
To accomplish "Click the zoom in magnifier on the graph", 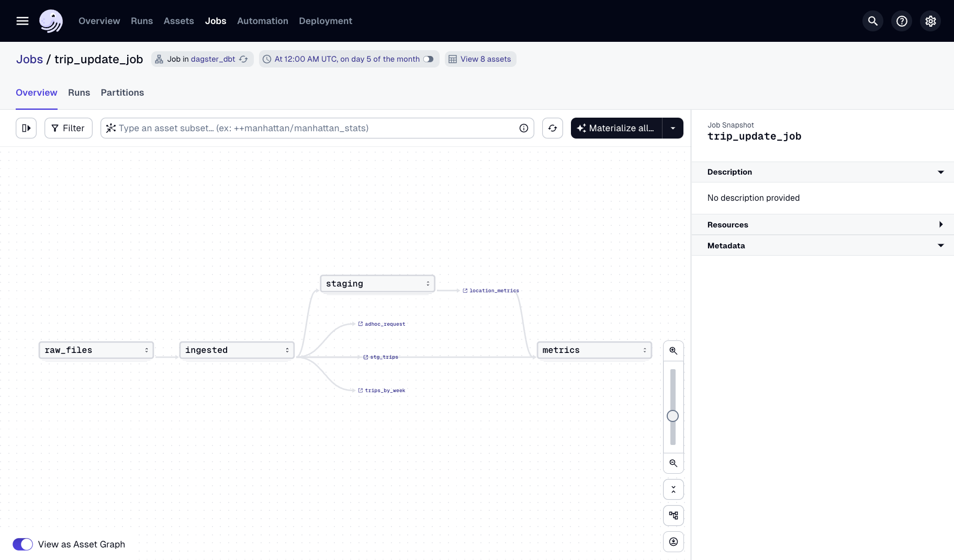I will [674, 350].
